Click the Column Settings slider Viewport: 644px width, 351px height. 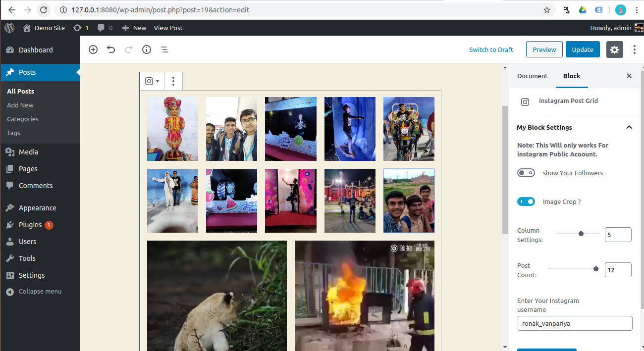coord(578,234)
